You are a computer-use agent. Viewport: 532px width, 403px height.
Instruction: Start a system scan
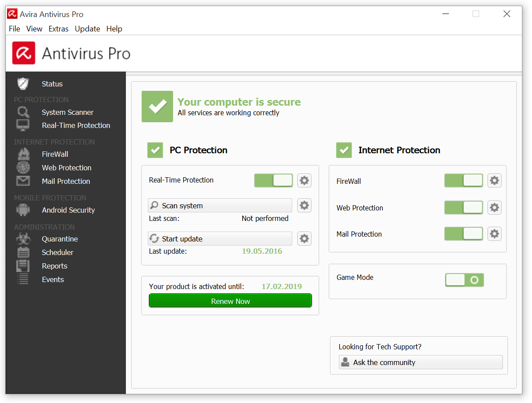[220, 205]
